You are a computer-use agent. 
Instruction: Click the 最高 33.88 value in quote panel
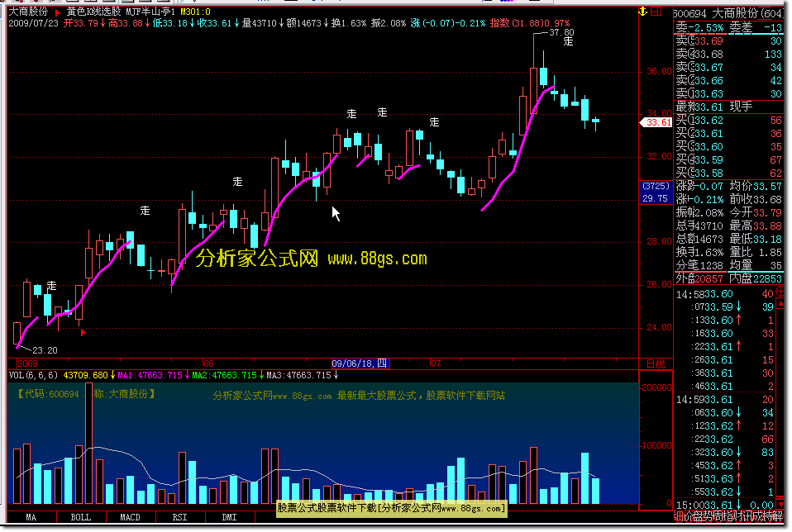point(768,226)
